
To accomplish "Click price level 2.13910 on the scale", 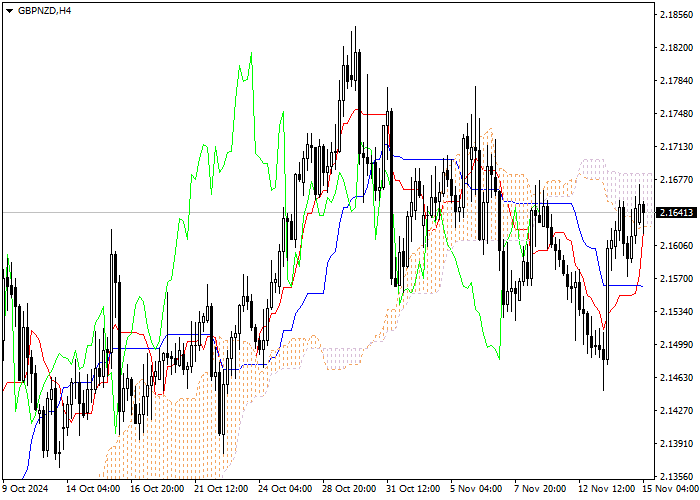I will tap(677, 444).
